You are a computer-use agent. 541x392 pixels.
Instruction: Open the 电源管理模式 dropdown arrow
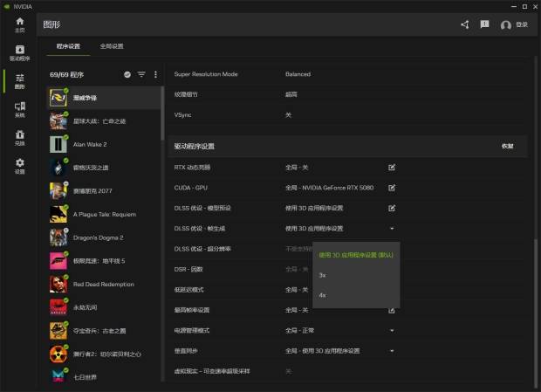(x=392, y=331)
